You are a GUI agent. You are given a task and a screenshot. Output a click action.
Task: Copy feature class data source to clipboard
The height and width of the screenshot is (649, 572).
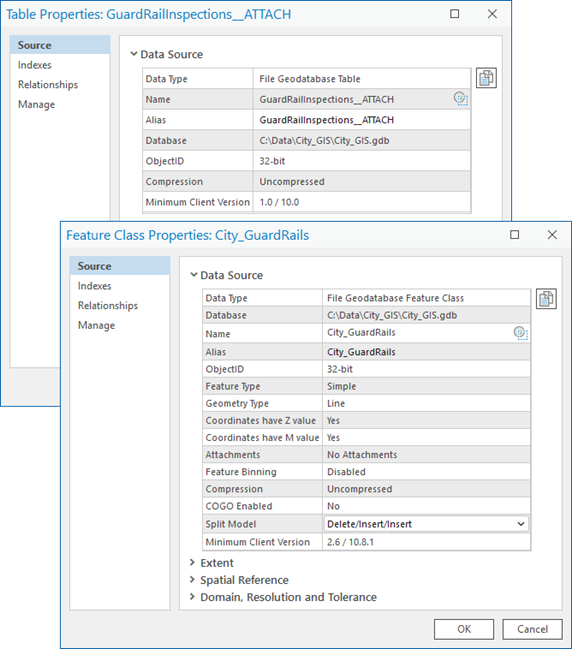[x=546, y=299]
